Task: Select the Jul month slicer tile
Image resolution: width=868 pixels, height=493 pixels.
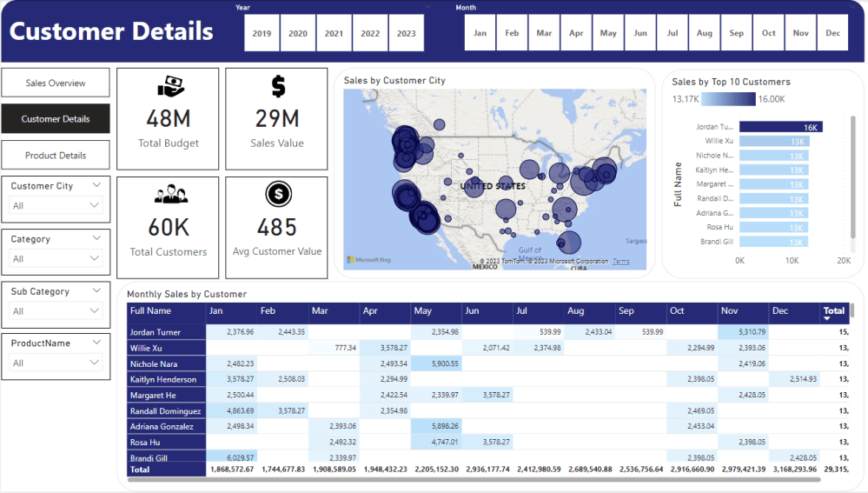Action: coord(673,33)
